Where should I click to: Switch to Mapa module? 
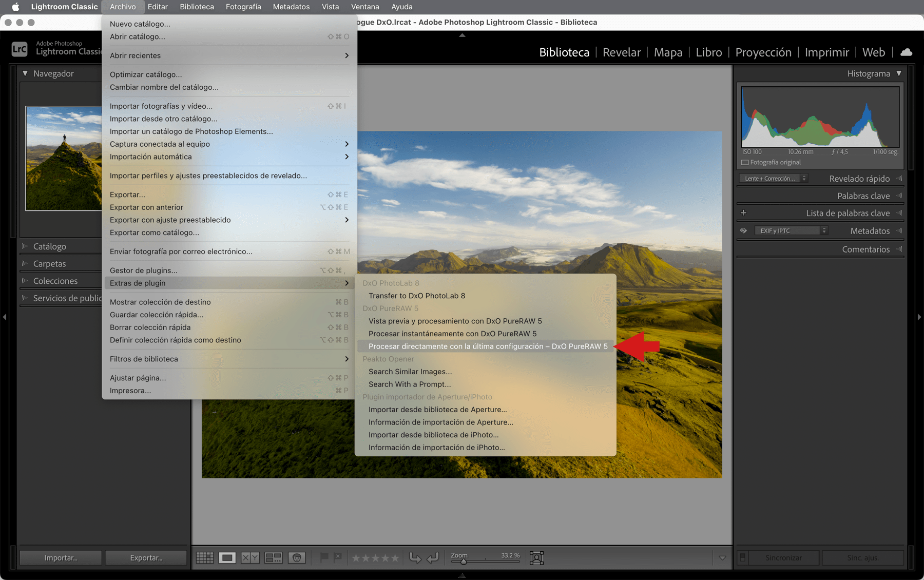[668, 52]
